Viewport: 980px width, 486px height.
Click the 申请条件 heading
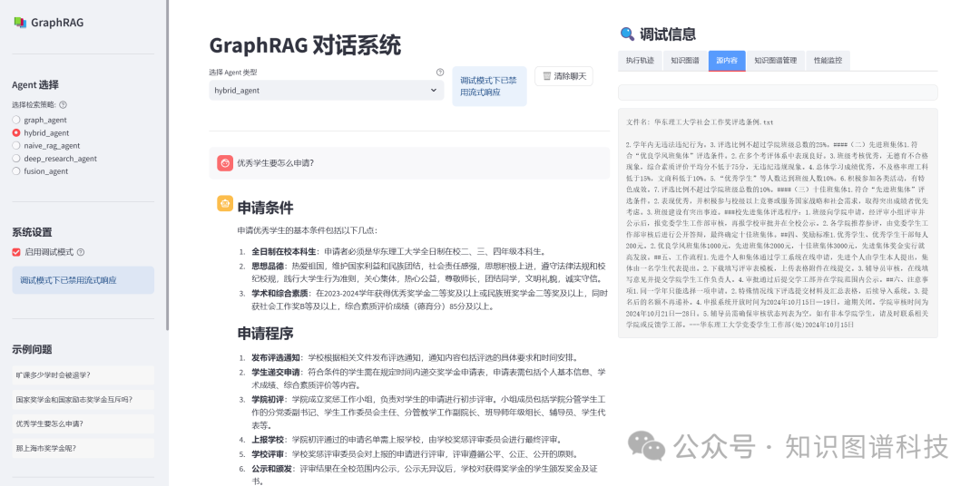tap(265, 208)
